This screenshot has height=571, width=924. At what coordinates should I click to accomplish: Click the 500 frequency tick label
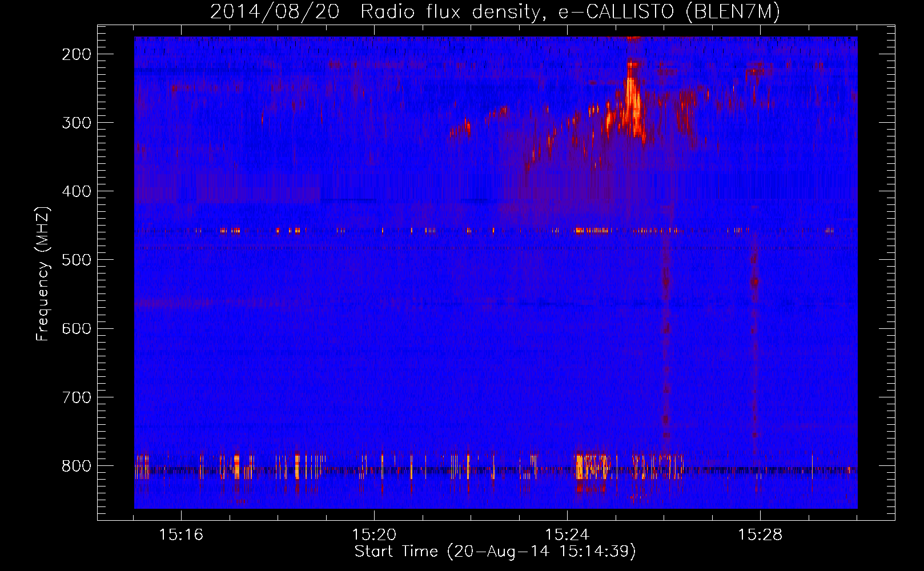76,260
